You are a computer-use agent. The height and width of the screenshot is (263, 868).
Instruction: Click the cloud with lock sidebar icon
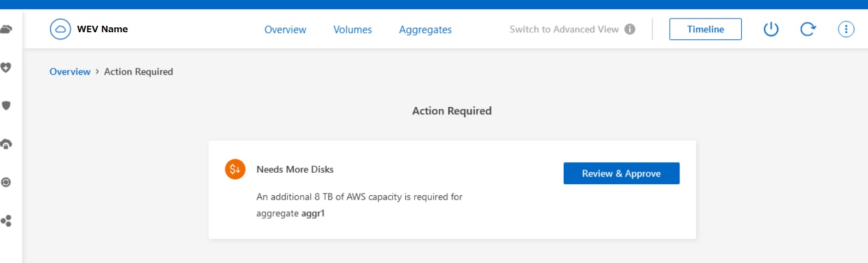pos(6,144)
